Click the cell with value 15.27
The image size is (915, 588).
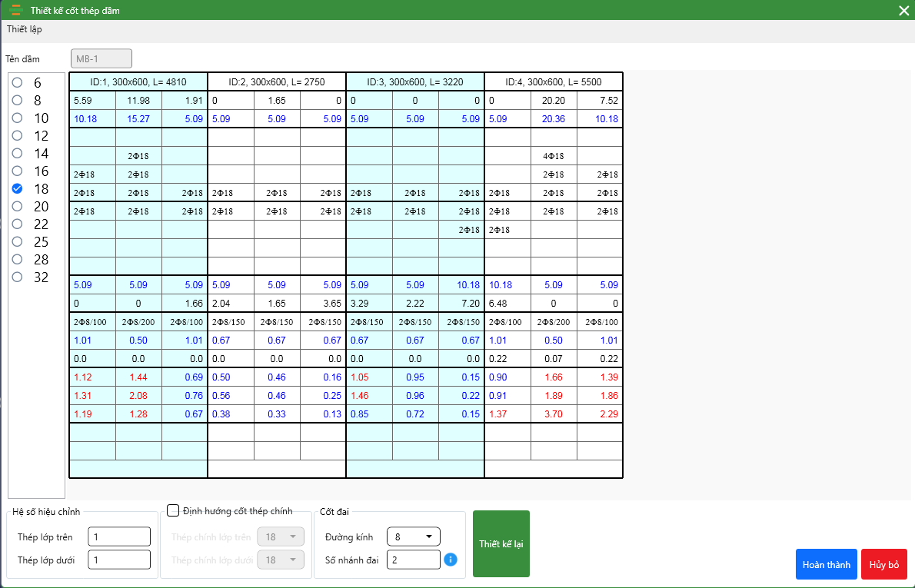pyautogui.click(x=138, y=119)
